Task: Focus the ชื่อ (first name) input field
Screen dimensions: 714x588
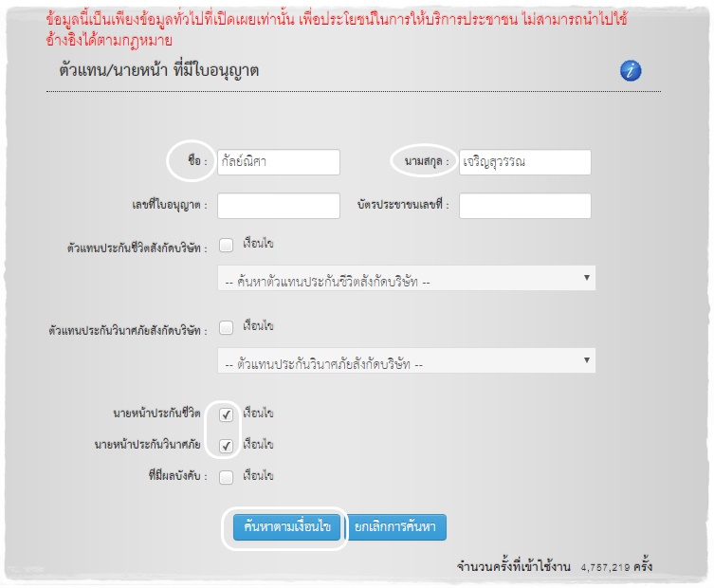Action: point(279,162)
